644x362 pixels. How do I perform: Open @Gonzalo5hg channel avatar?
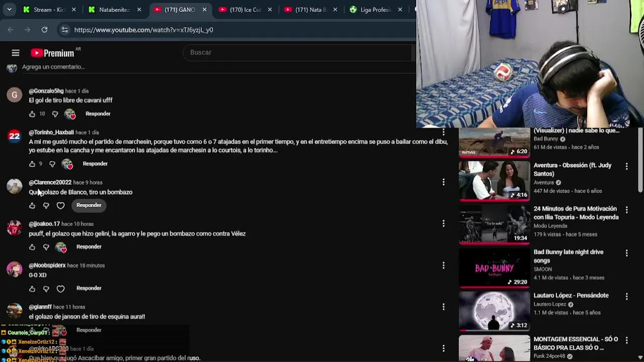[14, 95]
